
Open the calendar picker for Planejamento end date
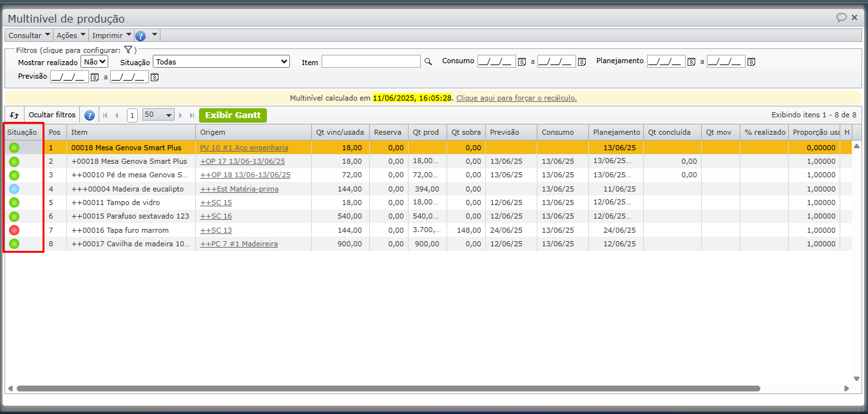coord(751,62)
